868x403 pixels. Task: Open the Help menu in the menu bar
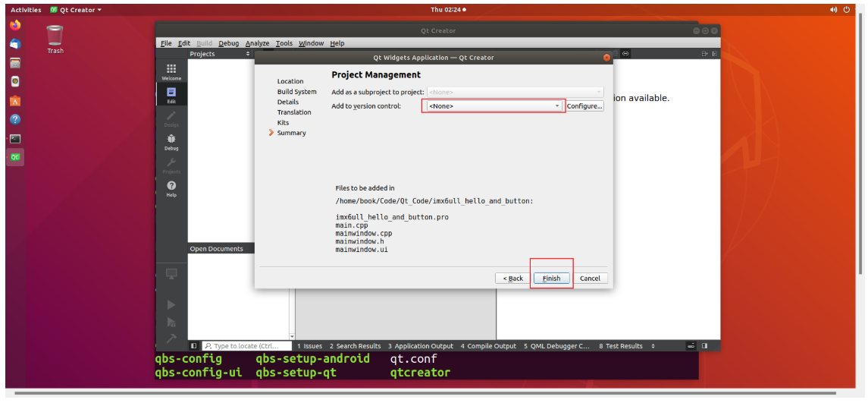point(337,43)
